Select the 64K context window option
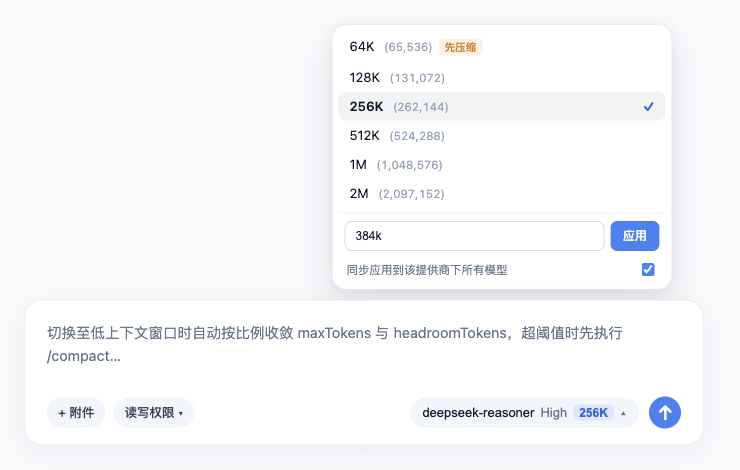Screen dimensions: 740x470 (502, 47)
